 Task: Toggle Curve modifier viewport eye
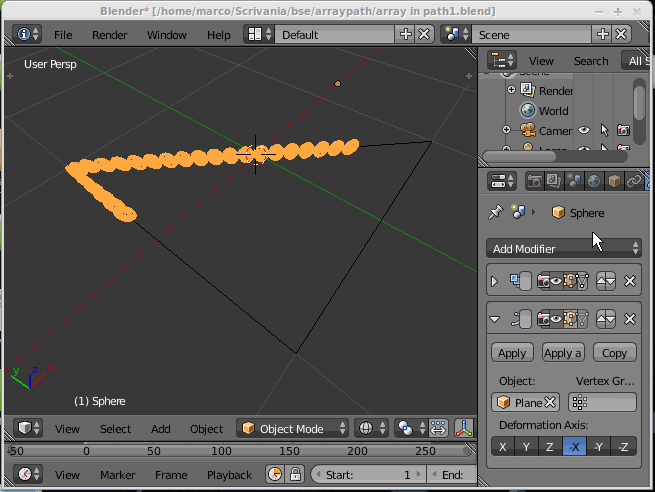click(556, 319)
